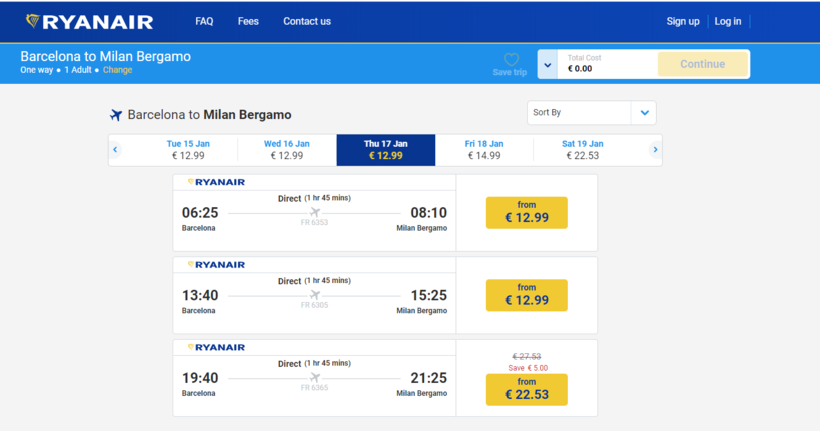The width and height of the screenshot is (820, 431).
Task: Click the plane icon of flight FR 6305
Action: pos(314,295)
